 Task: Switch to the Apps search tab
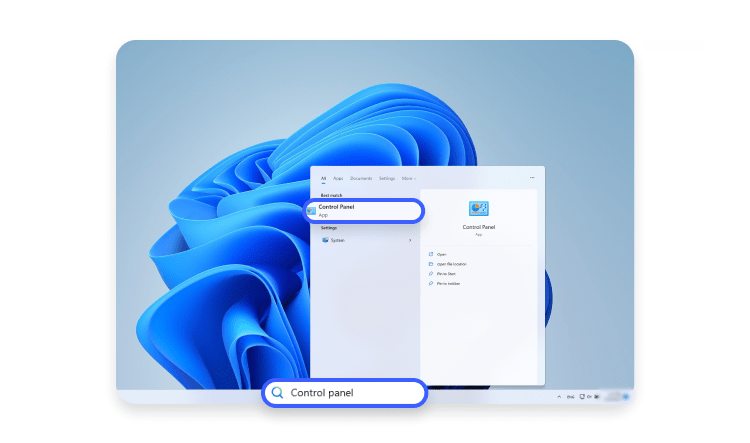(338, 178)
